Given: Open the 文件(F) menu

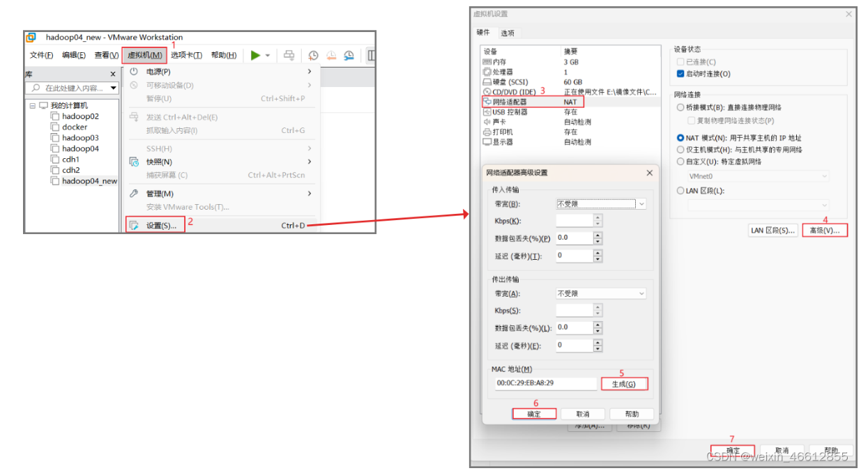Looking at the screenshot, I should pos(42,56).
